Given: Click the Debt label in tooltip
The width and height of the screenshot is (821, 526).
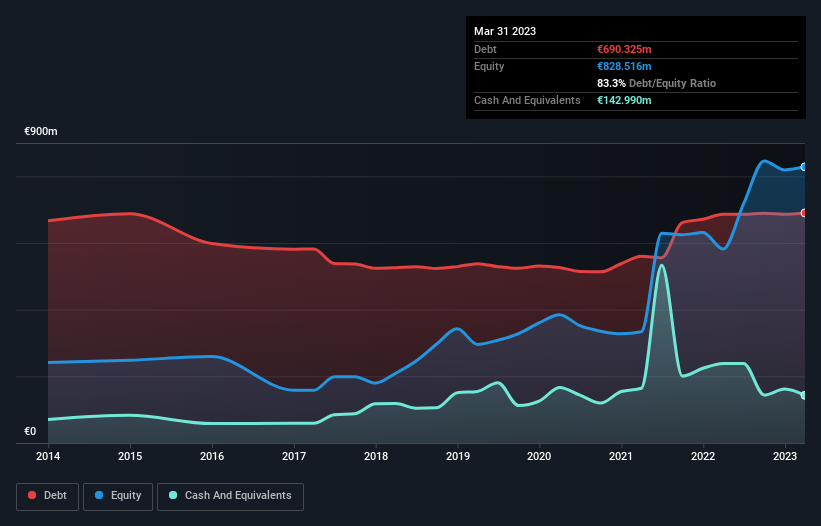Looking at the screenshot, I should (485, 49).
